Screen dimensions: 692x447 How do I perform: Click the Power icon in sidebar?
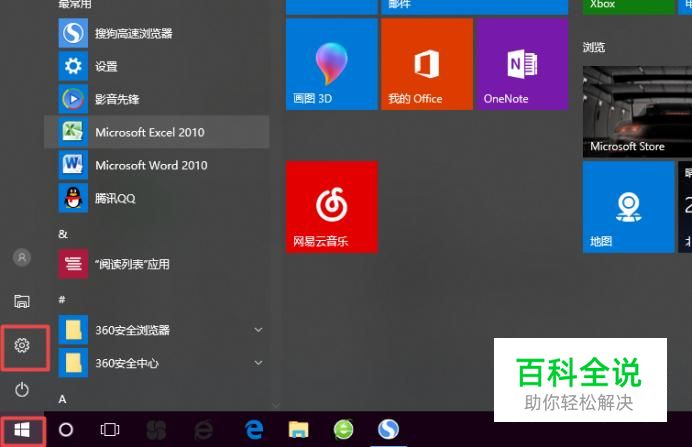point(22,389)
